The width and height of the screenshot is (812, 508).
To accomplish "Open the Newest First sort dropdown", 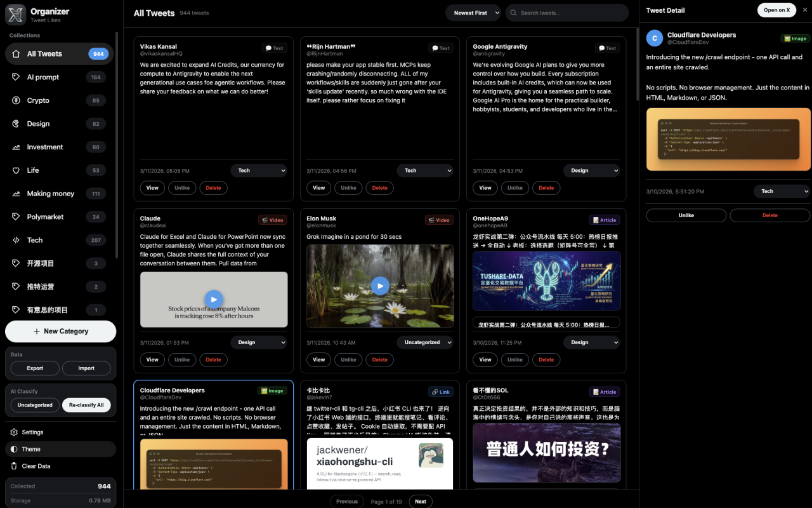I will pyautogui.click(x=473, y=13).
